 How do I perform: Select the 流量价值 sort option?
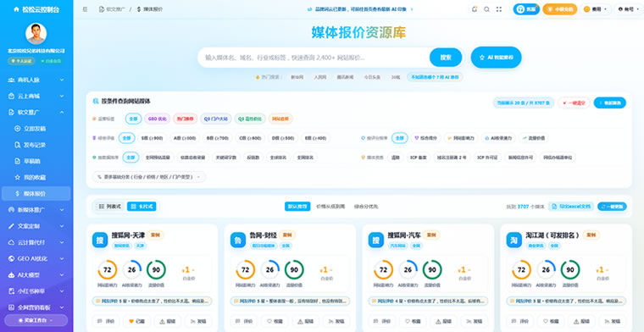click(534, 138)
